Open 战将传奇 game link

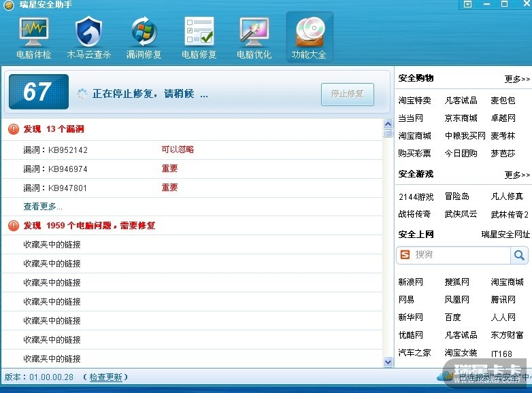point(414,214)
